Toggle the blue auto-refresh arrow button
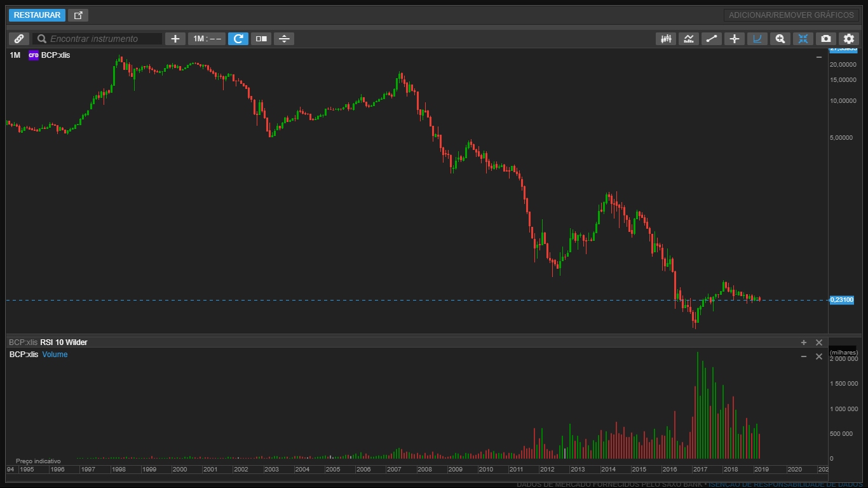 pyautogui.click(x=238, y=39)
